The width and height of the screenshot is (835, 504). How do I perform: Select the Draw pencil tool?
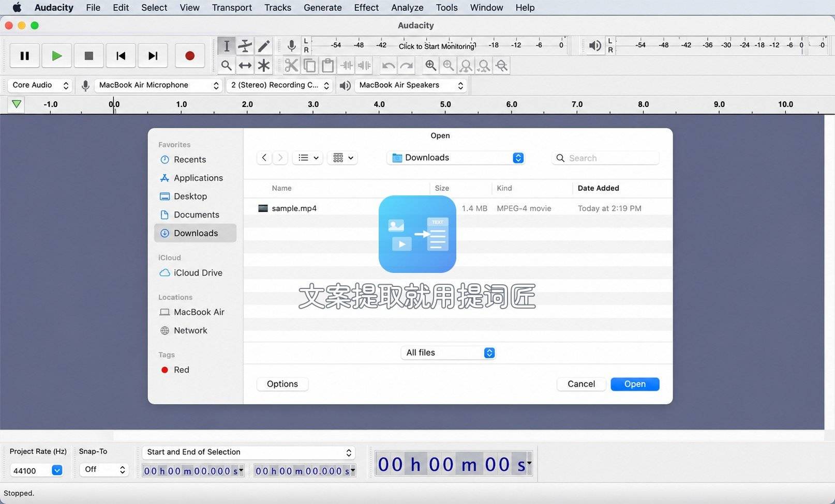click(264, 46)
